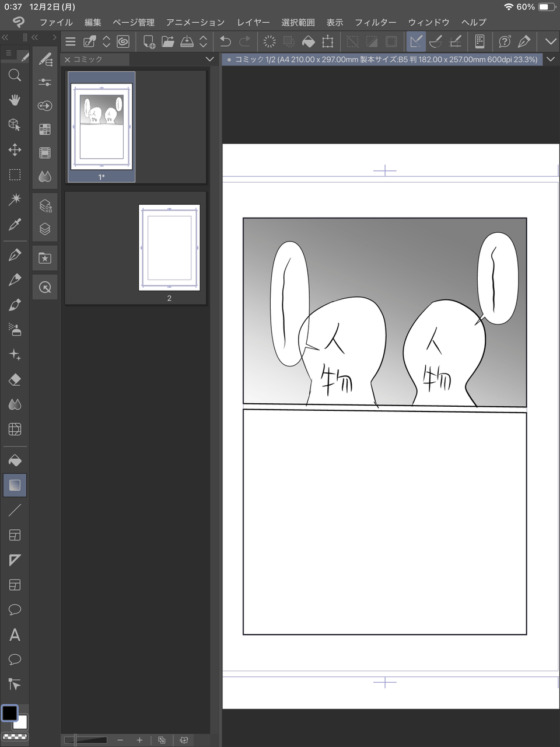Open the Navigator palette icon
This screenshot has width=560, height=747.
tap(45, 287)
